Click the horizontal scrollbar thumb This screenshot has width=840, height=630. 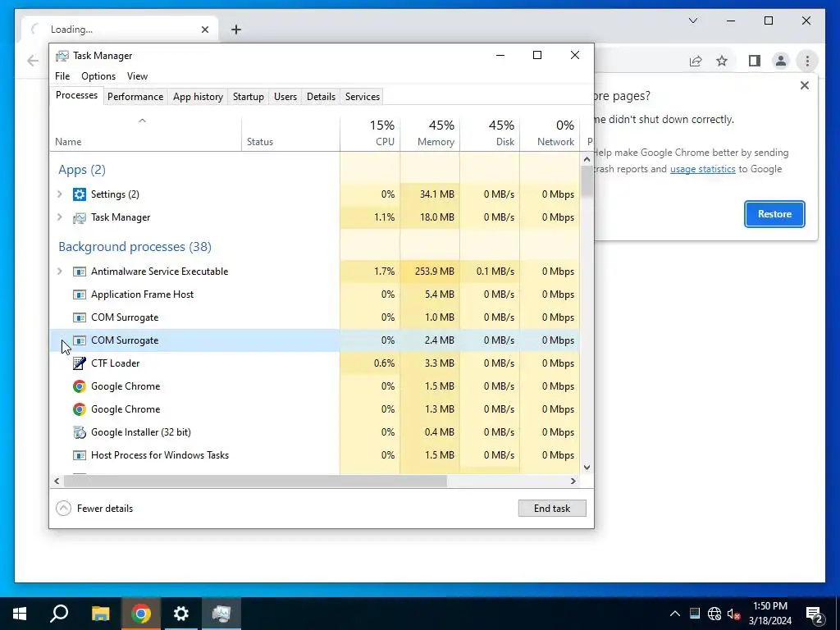tap(255, 481)
